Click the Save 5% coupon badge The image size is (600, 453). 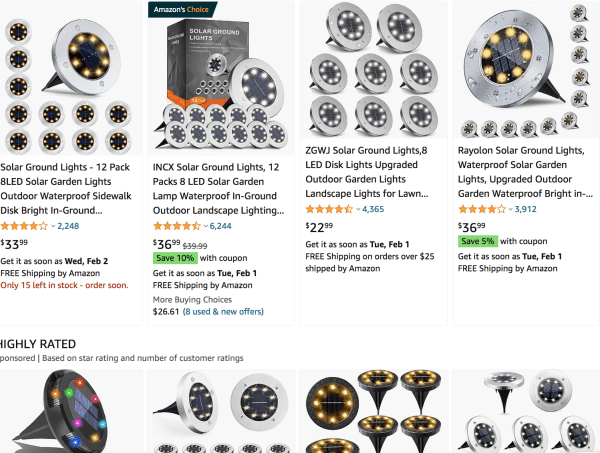point(478,241)
